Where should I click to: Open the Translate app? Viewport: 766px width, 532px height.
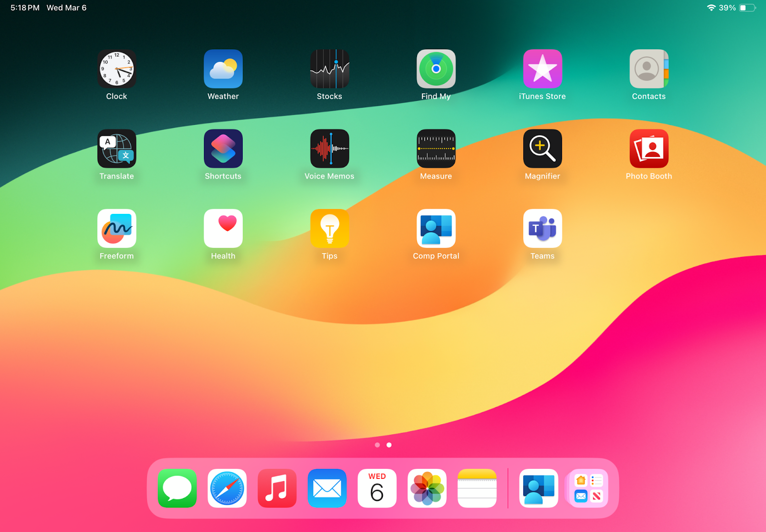coord(116,149)
